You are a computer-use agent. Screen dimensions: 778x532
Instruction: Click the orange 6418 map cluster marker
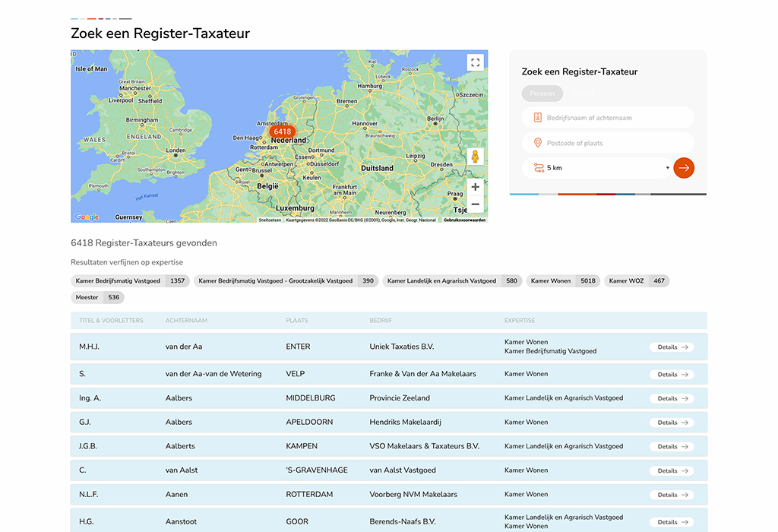pos(282,131)
